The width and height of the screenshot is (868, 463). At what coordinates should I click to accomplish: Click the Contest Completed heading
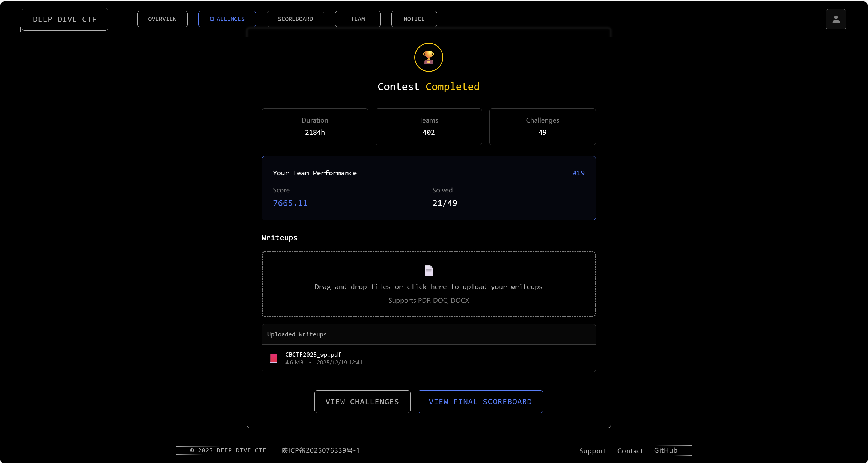[429, 87]
